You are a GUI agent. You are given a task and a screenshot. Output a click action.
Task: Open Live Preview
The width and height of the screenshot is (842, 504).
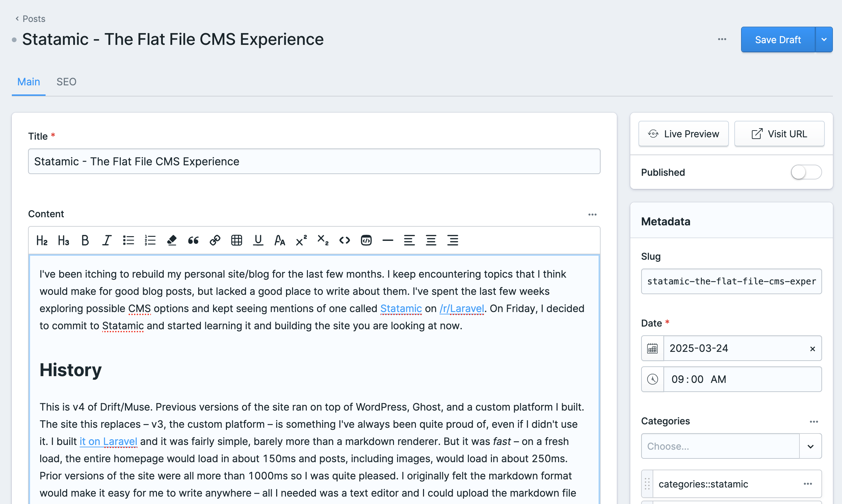pyautogui.click(x=683, y=134)
